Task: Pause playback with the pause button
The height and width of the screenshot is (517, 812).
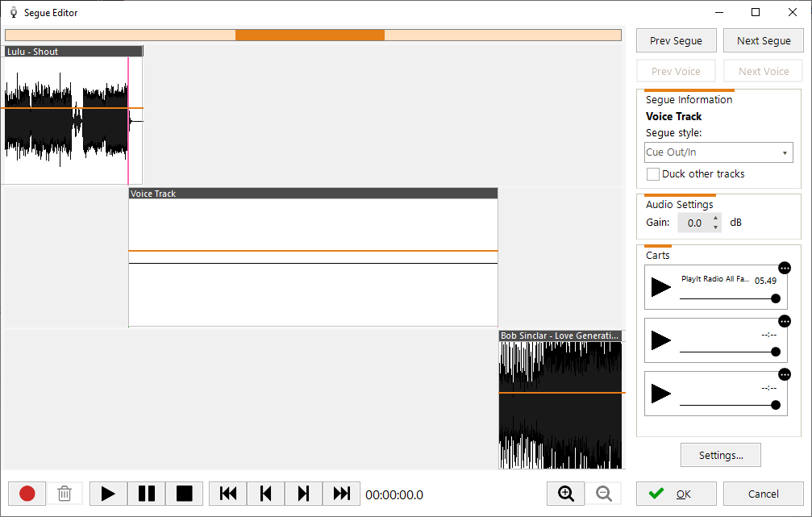Action: [146, 494]
